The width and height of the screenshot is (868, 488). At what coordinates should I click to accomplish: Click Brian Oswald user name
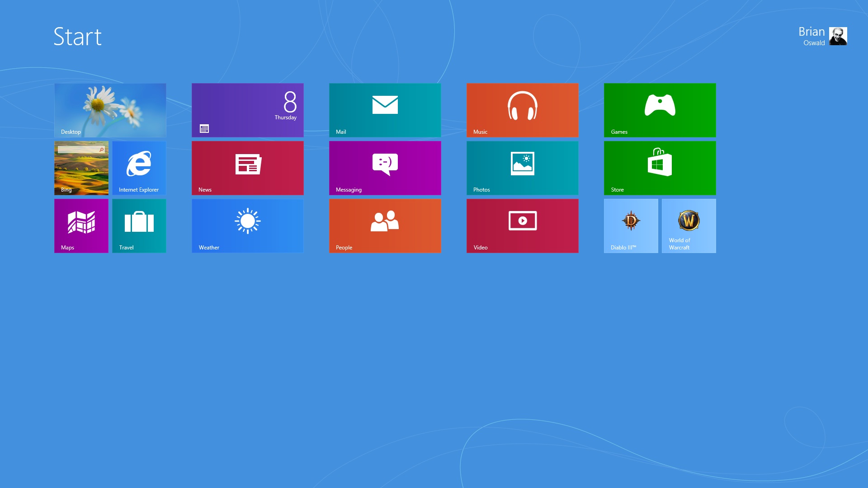point(811,36)
